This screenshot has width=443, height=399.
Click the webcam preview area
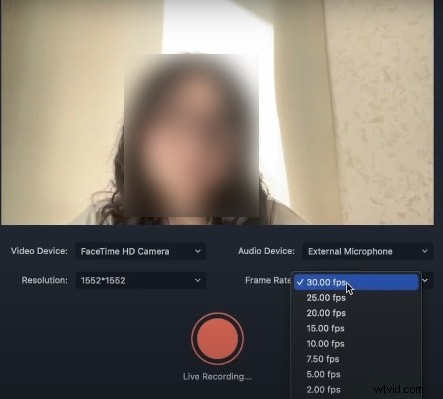(217, 112)
